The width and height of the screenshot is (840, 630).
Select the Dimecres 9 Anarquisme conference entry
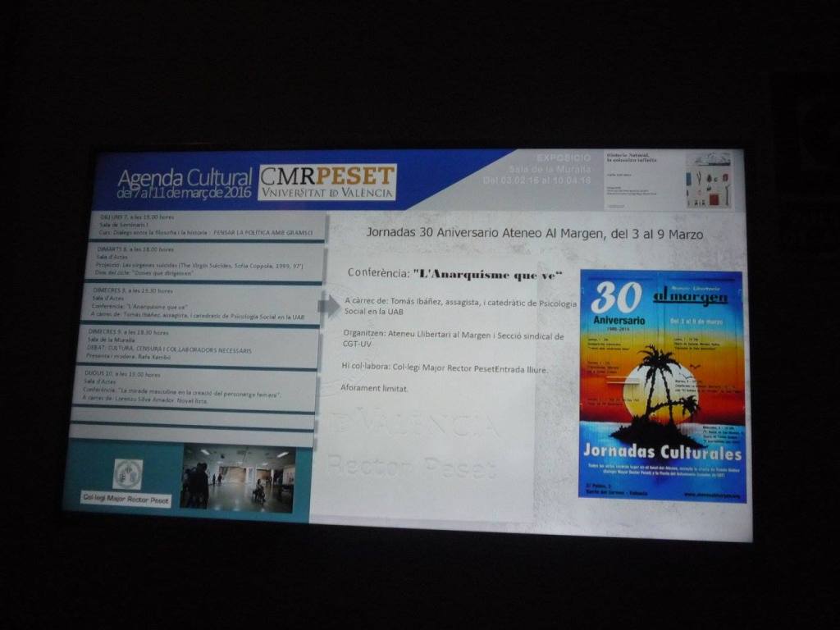pyautogui.click(x=197, y=303)
